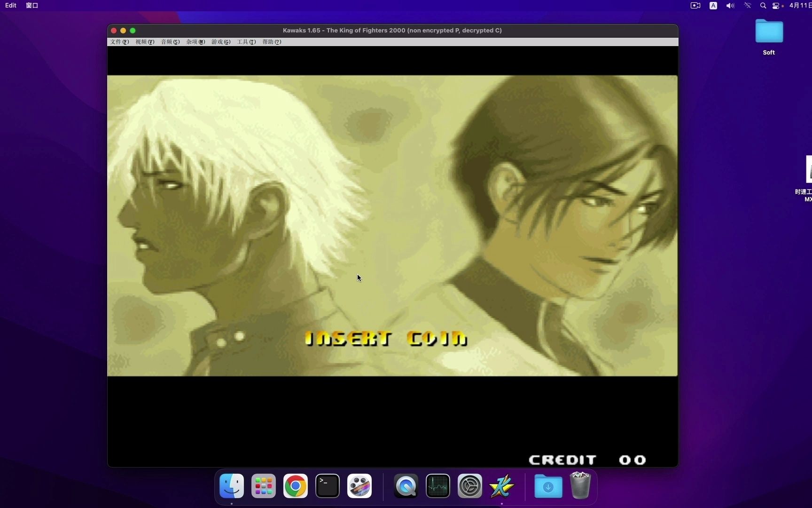Open Activity Monitor from the Dock
812x508 pixels.
pos(438,486)
